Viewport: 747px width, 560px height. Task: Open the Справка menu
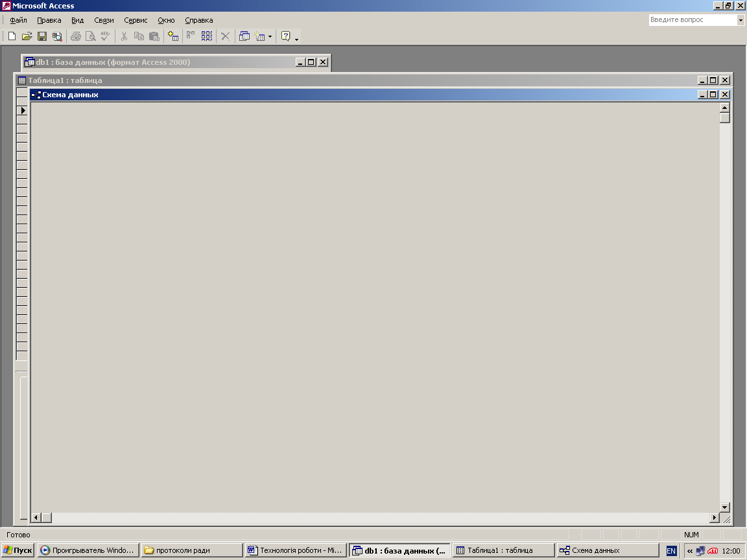click(198, 20)
